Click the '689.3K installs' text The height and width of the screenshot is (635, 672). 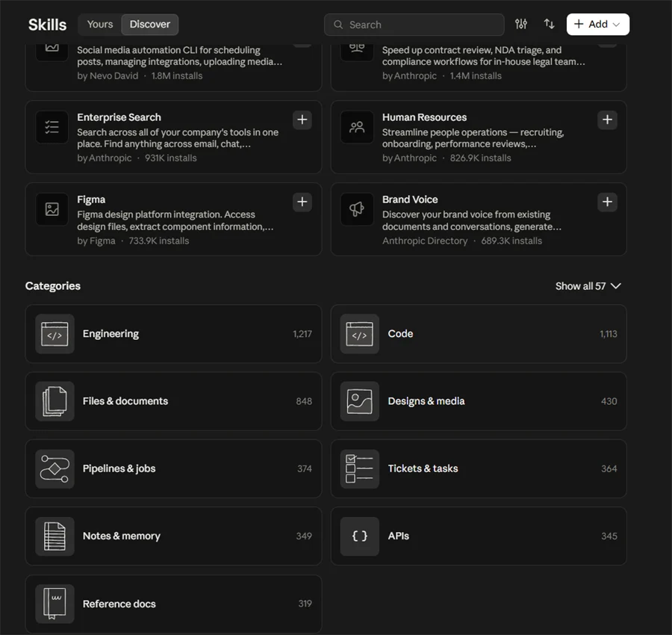511,241
